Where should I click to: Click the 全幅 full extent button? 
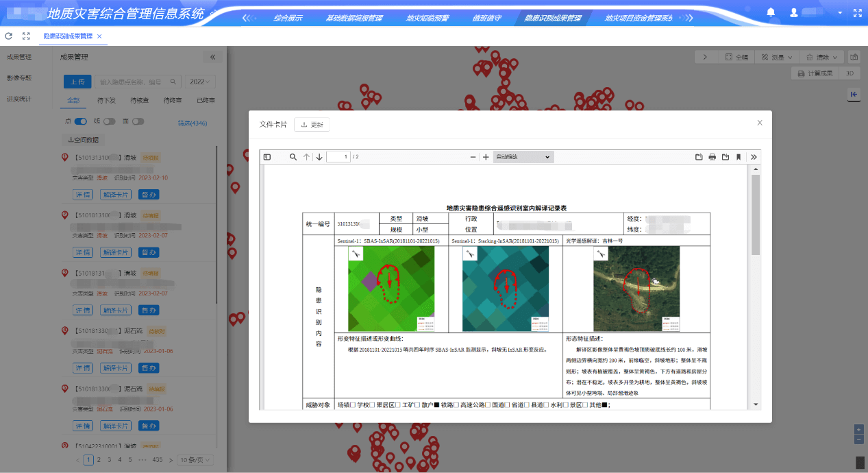[x=736, y=57]
